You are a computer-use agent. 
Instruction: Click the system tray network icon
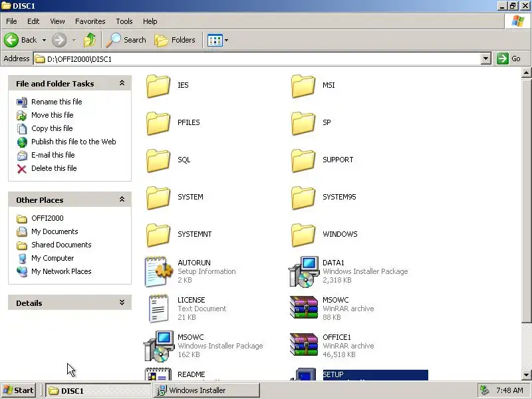tap(485, 390)
